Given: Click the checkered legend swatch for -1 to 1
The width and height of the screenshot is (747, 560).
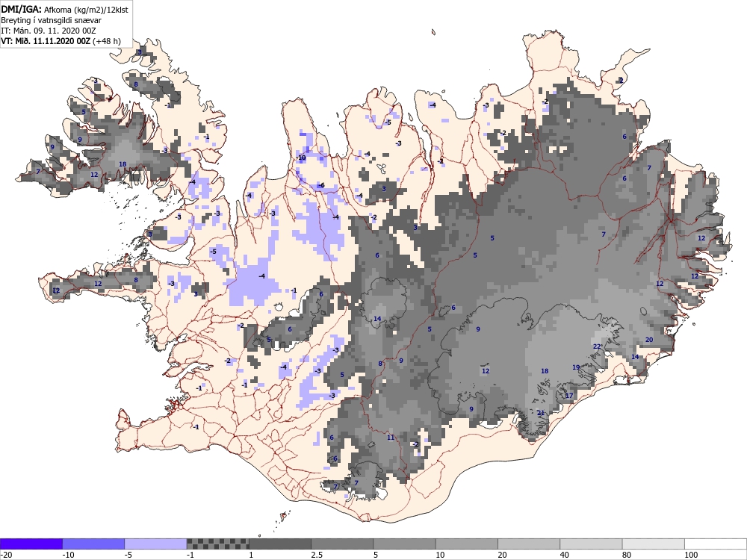Looking at the screenshot, I should pos(217,544).
